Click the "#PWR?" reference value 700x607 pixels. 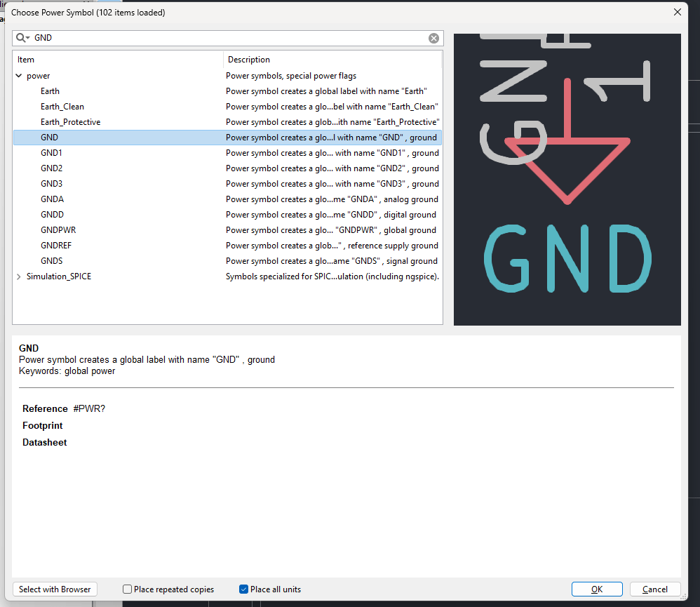[x=89, y=408]
